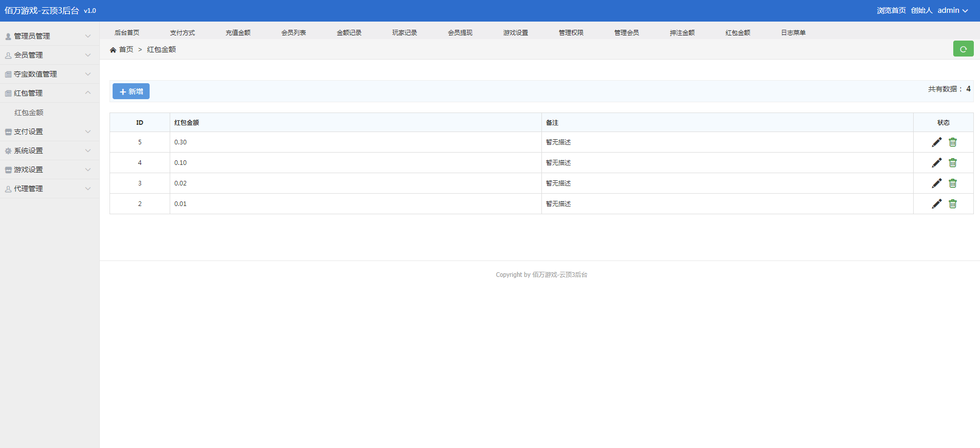
Task: Edit the red packet row with ID 5
Action: point(937,142)
